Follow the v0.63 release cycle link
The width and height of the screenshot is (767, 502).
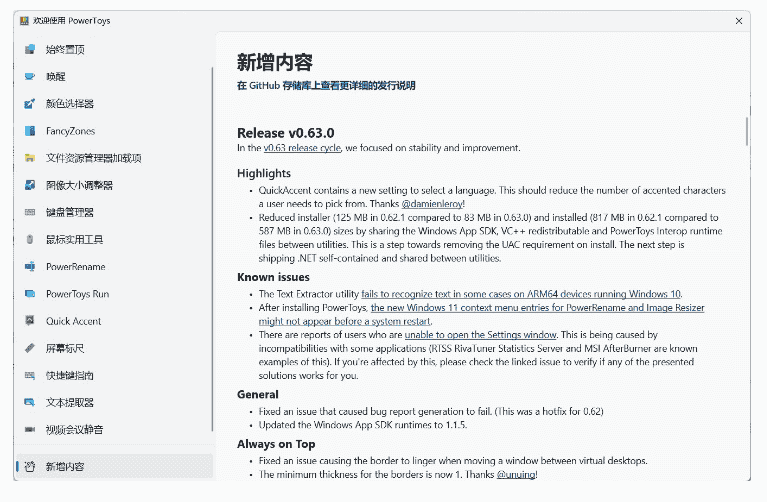pos(303,148)
